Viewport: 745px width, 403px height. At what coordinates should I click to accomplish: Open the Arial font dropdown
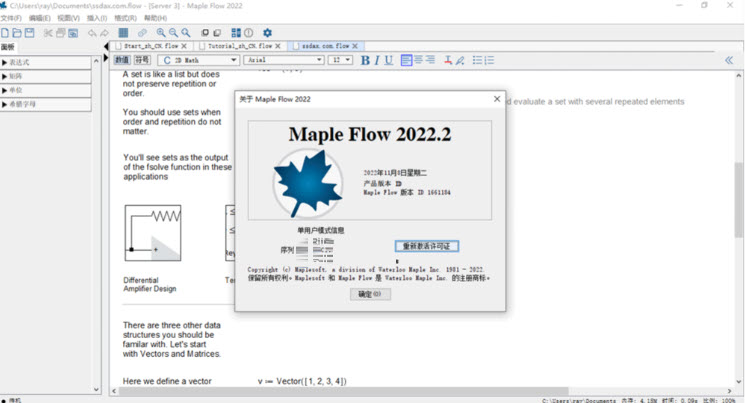(x=284, y=60)
